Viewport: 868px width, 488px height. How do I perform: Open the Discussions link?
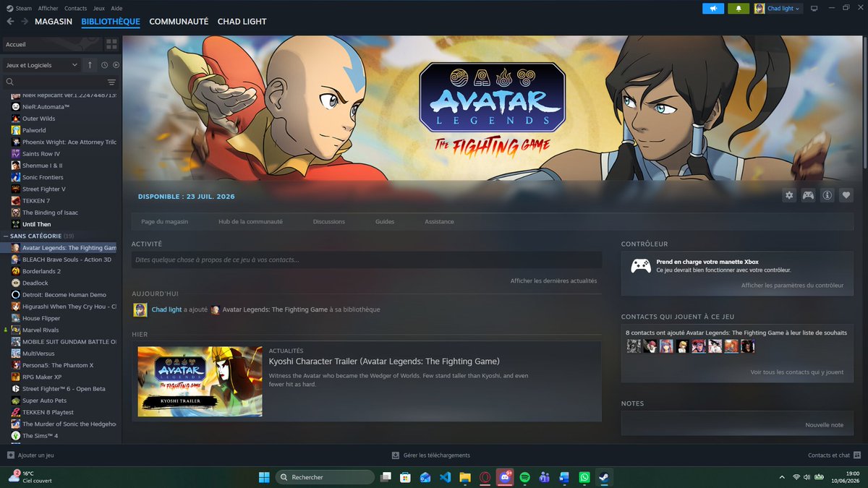coord(329,221)
